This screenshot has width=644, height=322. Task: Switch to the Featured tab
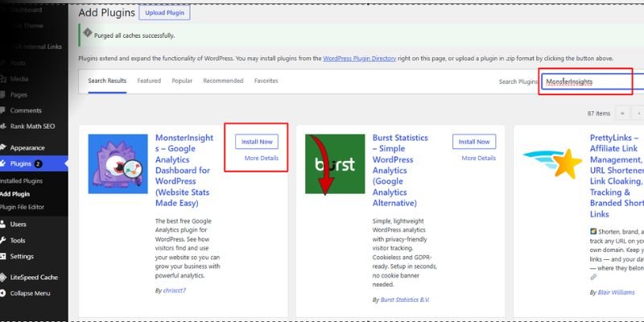(149, 81)
